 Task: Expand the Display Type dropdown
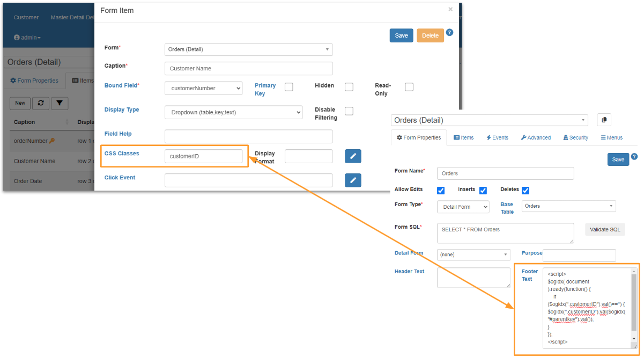coord(233,112)
